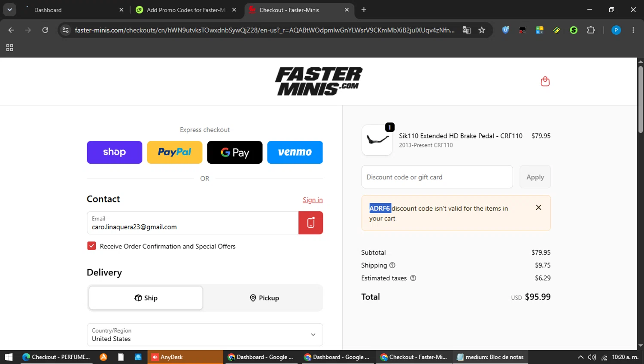Viewport: 644px width, 364px height.
Task: Open the Bitwarden shield extension
Action: click(x=505, y=30)
